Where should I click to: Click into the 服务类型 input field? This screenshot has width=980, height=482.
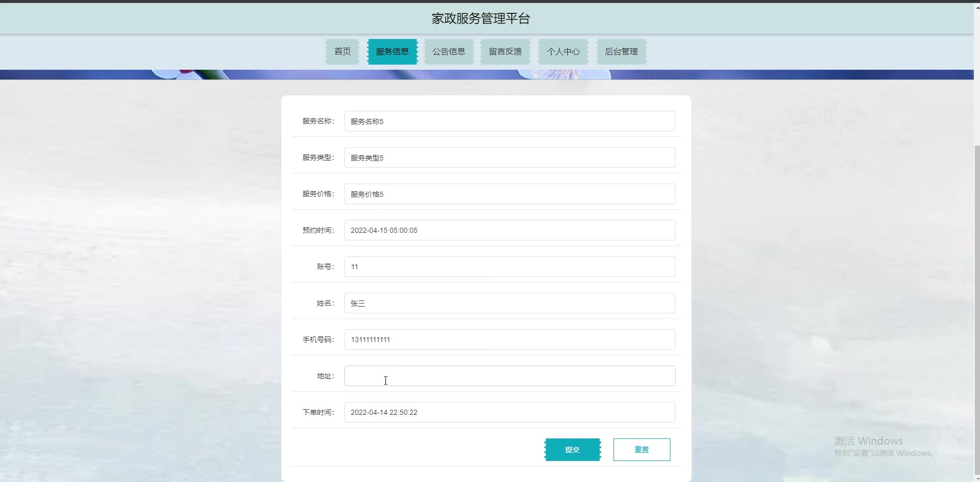point(509,158)
